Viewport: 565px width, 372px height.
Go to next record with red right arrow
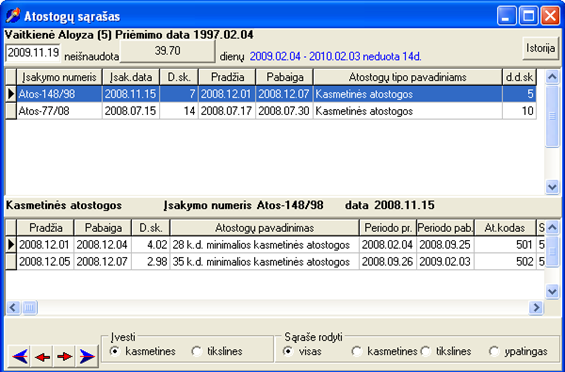point(64,356)
